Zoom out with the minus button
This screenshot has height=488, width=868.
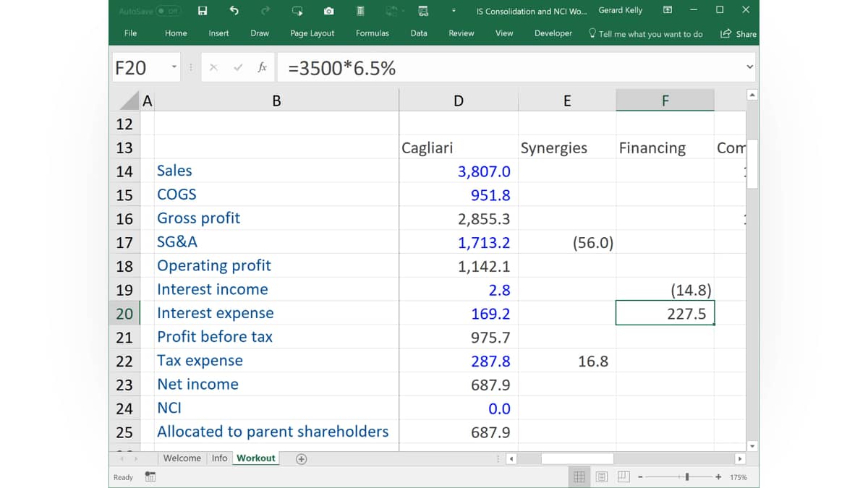[x=641, y=477]
